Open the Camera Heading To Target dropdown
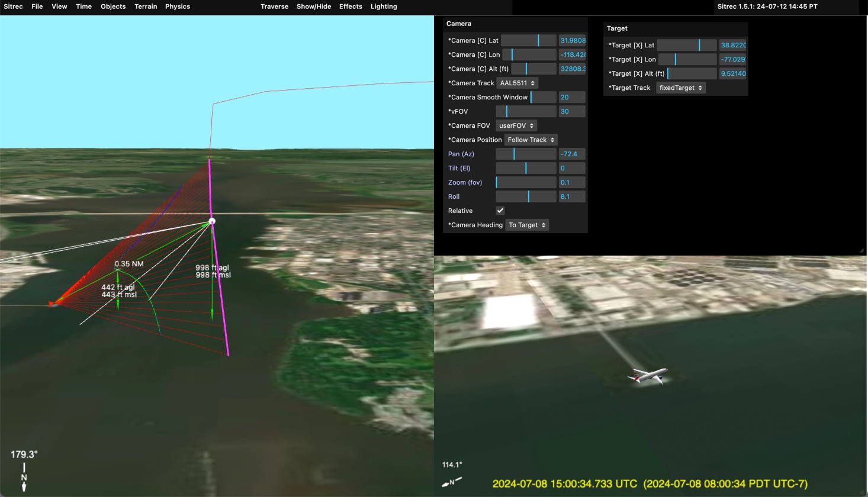Viewport: 868px width, 497px height. (526, 225)
